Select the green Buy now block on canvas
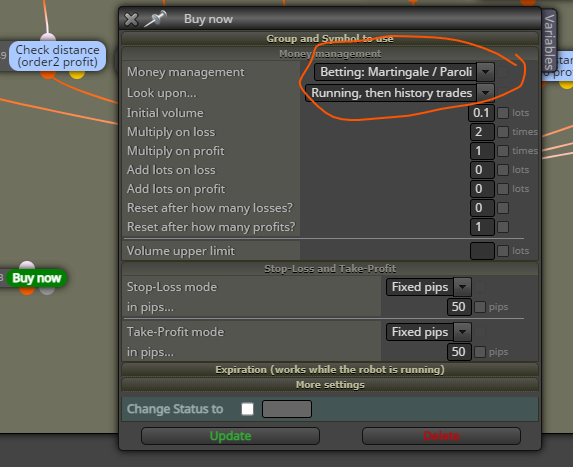The height and width of the screenshot is (467, 573). [37, 278]
